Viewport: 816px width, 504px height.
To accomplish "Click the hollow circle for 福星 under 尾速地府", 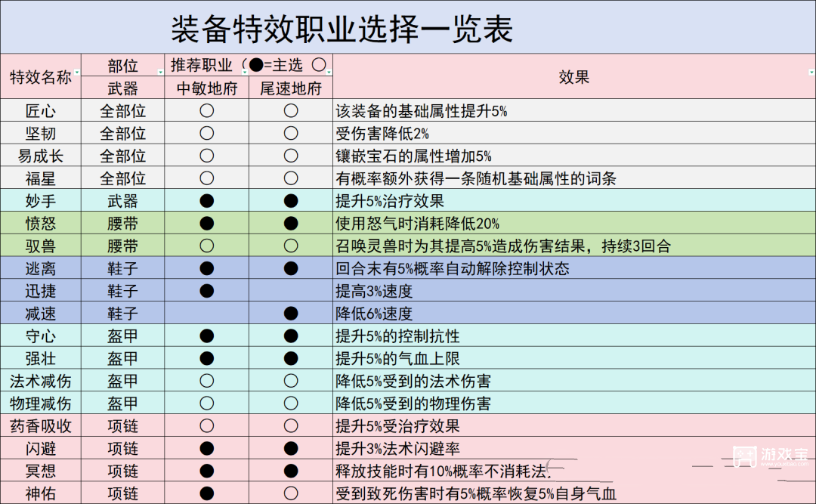I will pyautogui.click(x=291, y=178).
